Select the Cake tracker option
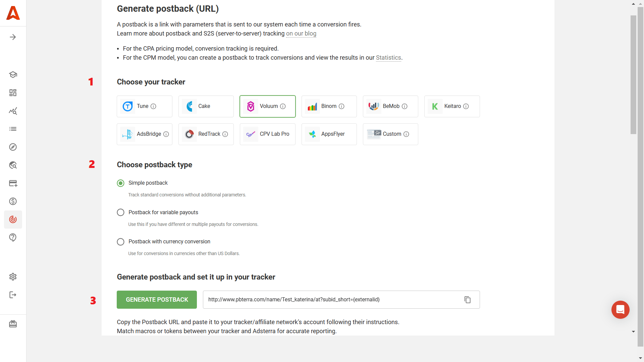Image resolution: width=644 pixels, height=362 pixels. (x=206, y=106)
